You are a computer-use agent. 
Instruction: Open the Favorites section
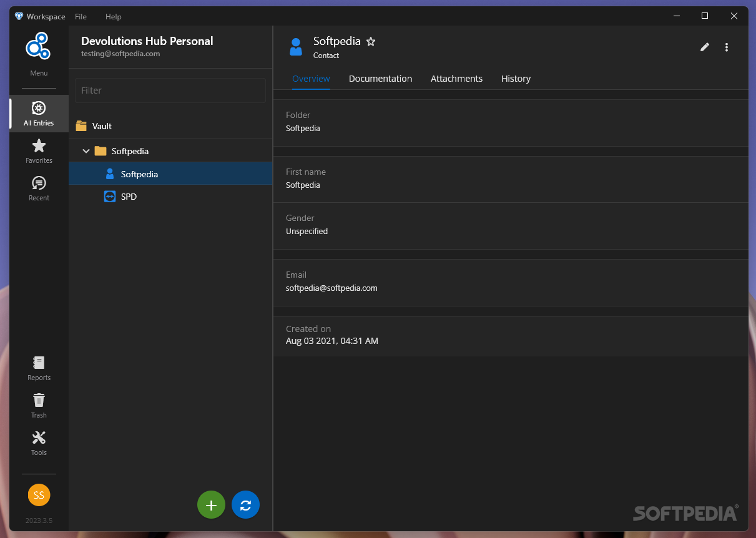39,151
